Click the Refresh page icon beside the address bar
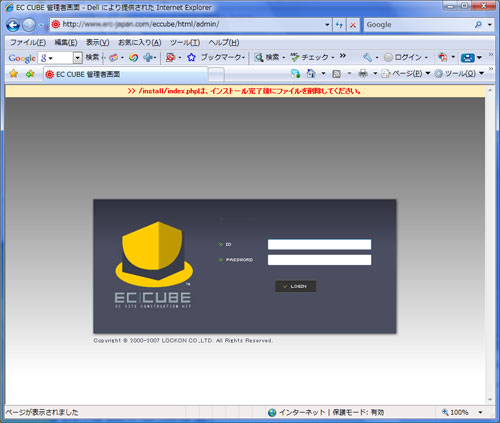 pyautogui.click(x=339, y=25)
